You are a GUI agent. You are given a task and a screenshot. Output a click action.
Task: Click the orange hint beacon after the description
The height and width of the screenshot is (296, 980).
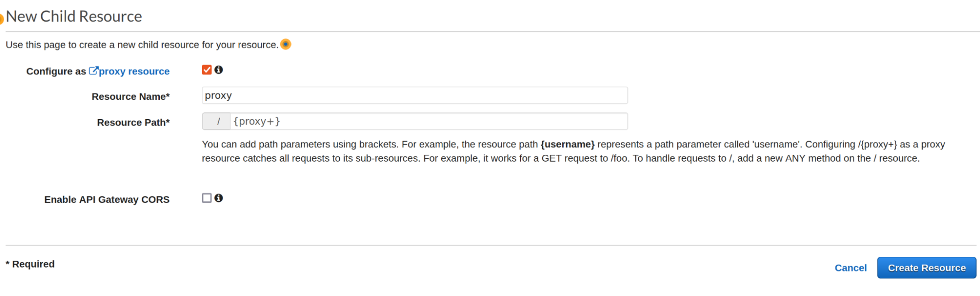(x=286, y=45)
